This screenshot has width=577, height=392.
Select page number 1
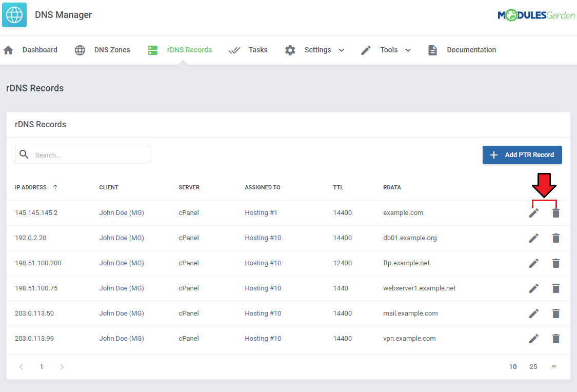click(x=42, y=367)
